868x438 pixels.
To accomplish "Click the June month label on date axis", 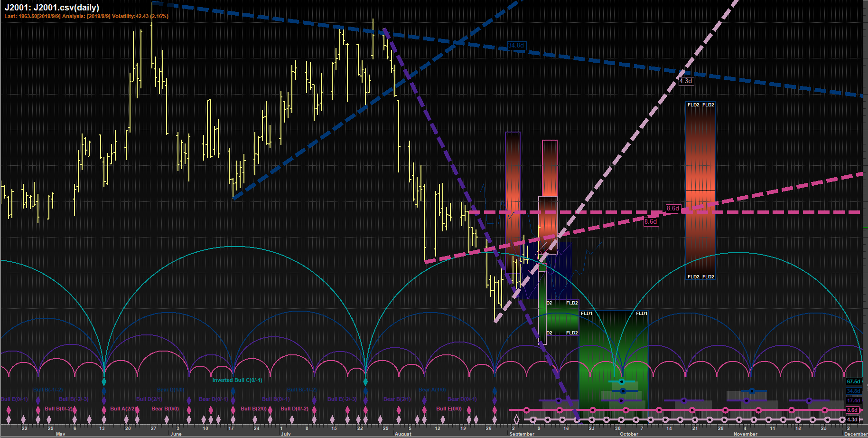I will 176,434.
